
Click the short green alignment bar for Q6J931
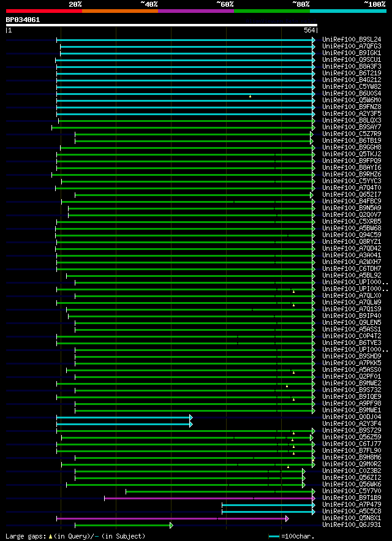(124, 525)
